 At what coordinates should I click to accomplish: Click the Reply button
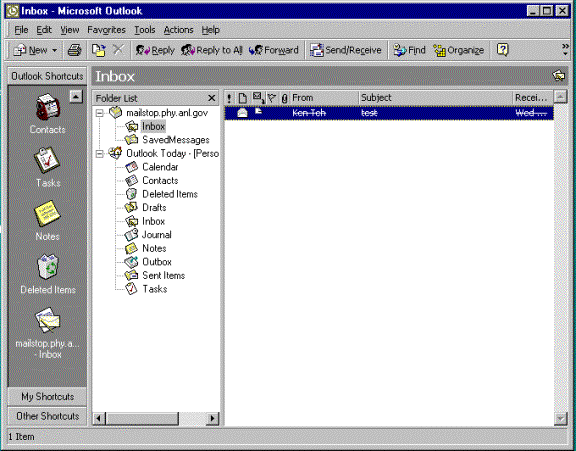pos(155,50)
